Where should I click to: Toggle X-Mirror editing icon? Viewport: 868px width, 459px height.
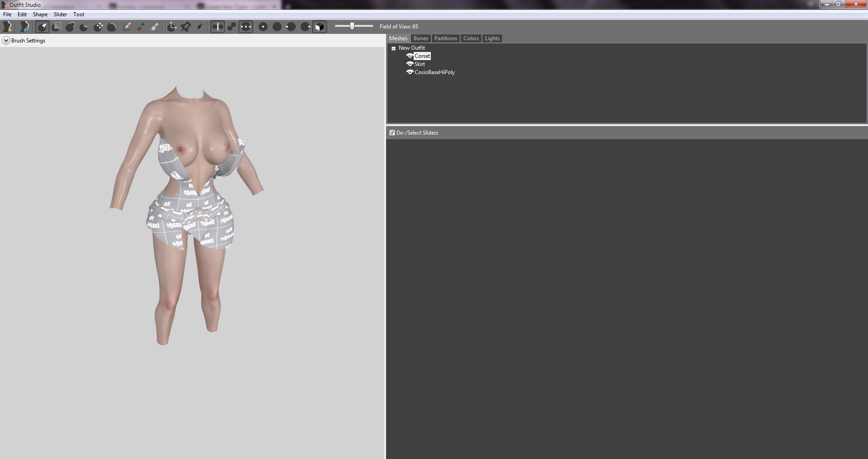pos(217,27)
